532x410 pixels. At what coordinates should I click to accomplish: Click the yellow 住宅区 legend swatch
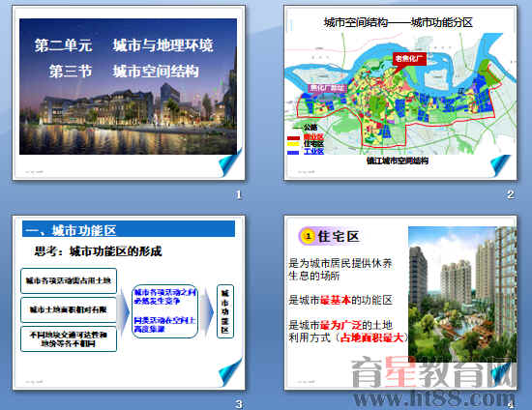pos(293,144)
